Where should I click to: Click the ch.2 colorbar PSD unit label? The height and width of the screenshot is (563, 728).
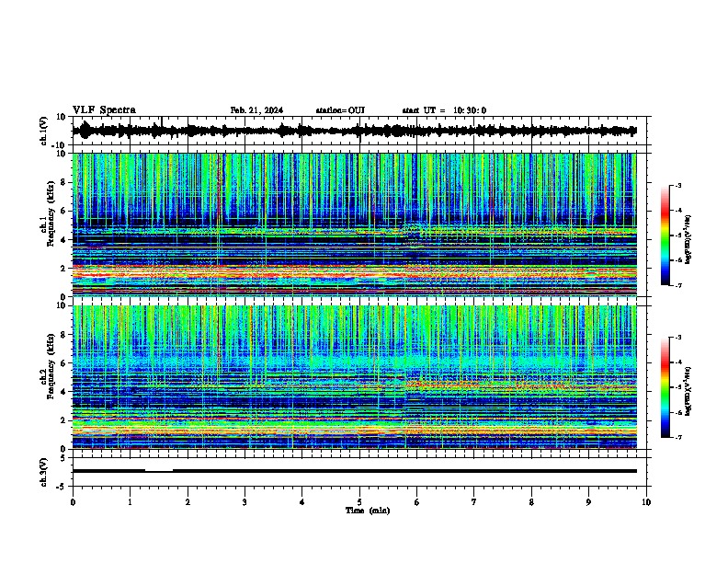[x=688, y=391]
